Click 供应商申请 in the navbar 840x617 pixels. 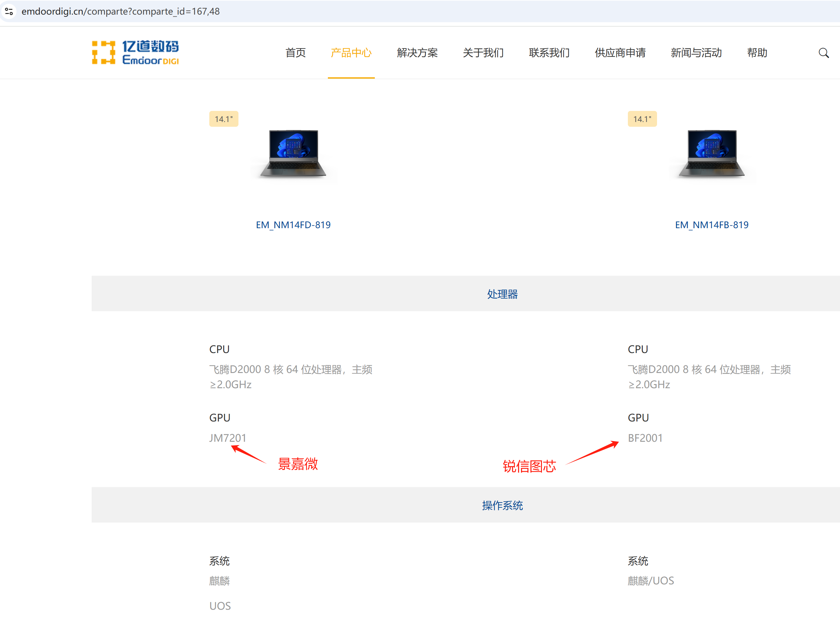point(620,53)
